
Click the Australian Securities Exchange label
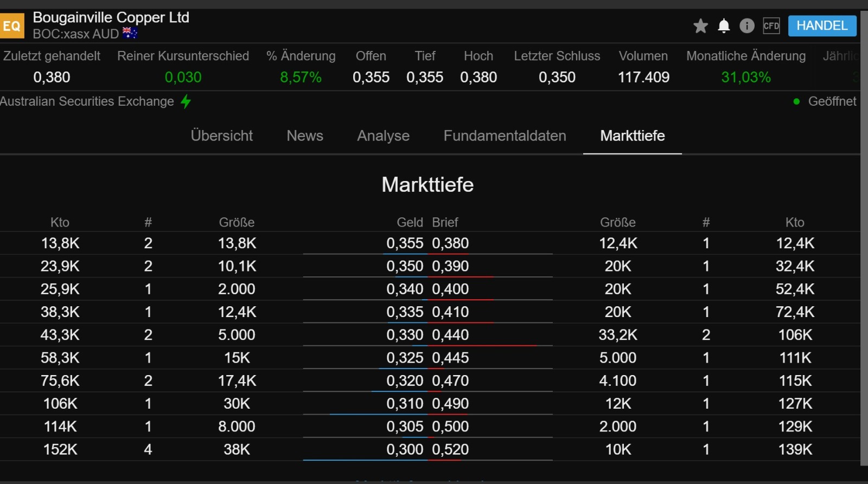pyautogui.click(x=87, y=101)
